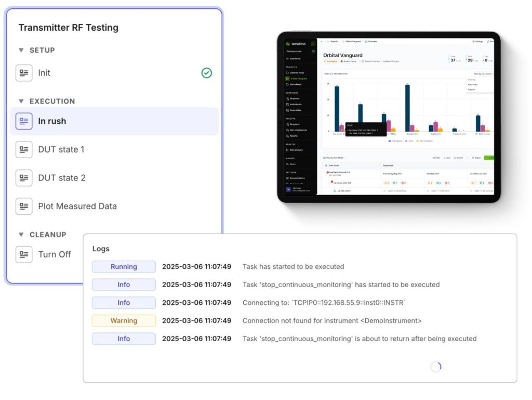
Task: Collapse the EXECUTION section
Action: click(21, 101)
